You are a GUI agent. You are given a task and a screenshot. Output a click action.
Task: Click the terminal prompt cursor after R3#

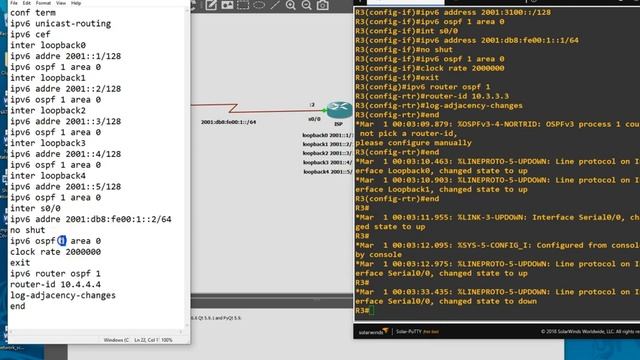[x=372, y=311]
